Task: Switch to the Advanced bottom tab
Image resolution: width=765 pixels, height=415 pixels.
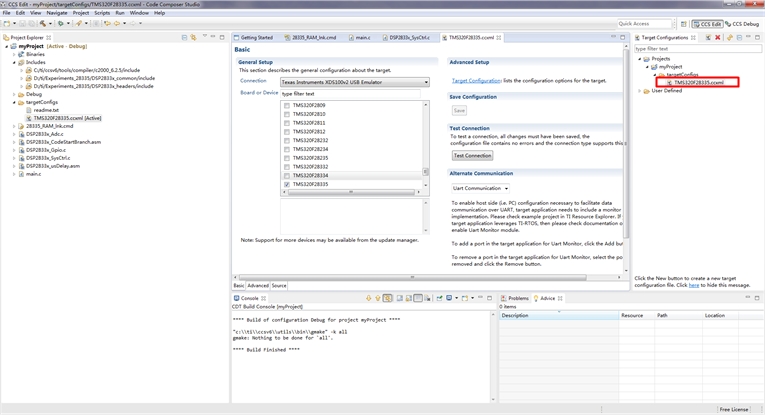Action: [x=258, y=286]
